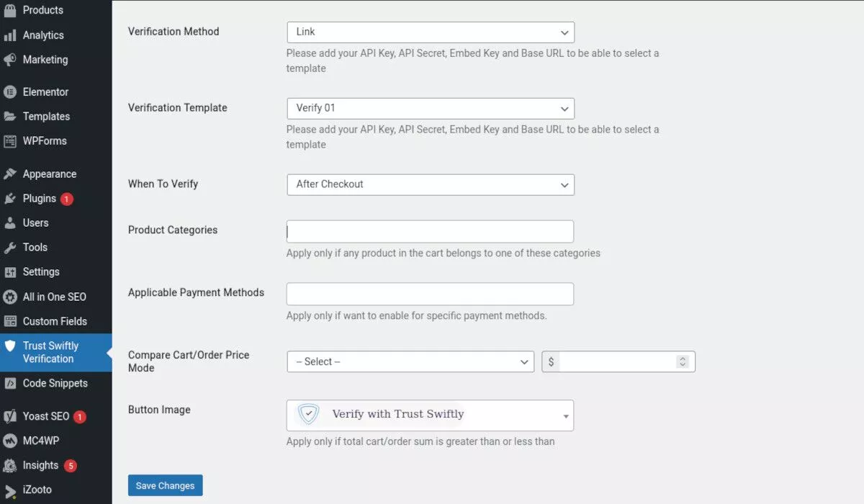Click the Code Snippets icon
This screenshot has width=864, height=504.
tap(10, 384)
